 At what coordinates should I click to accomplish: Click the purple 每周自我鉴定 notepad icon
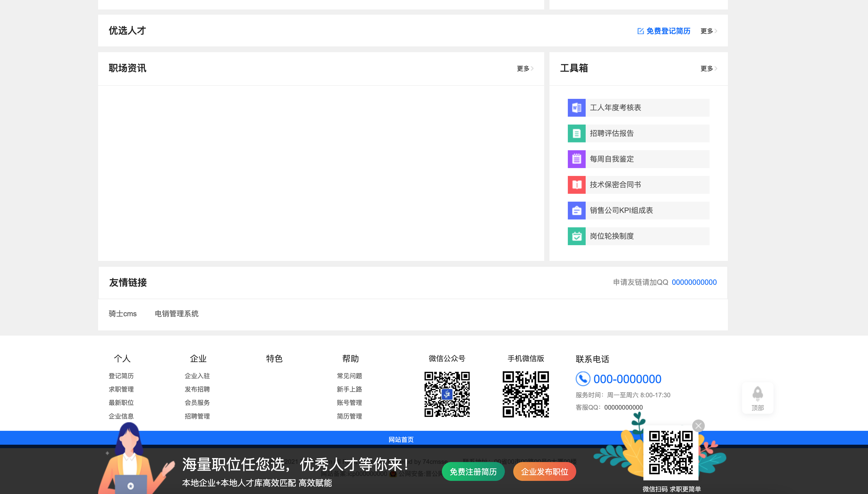point(576,159)
